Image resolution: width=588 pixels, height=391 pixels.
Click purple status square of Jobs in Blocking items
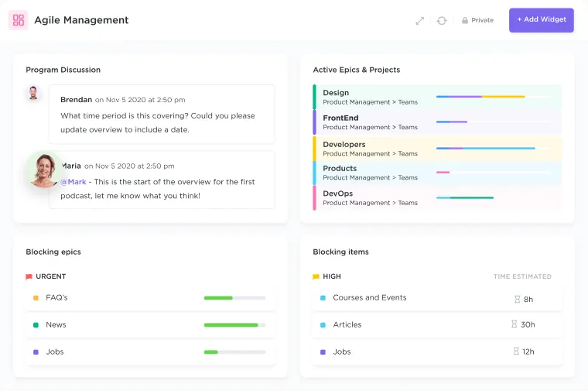coord(323,352)
